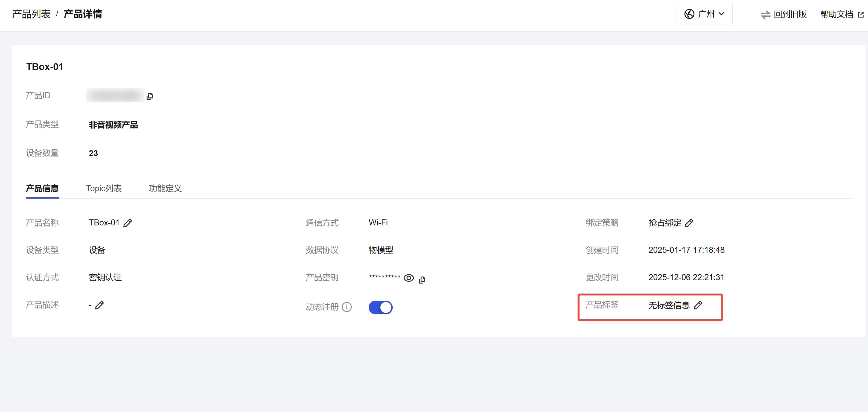Click the info icon beside 动态注册

(347, 307)
